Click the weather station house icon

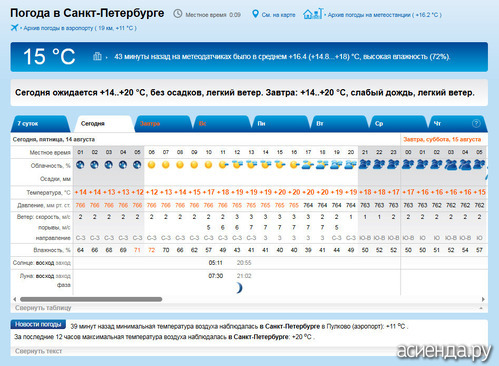click(x=313, y=14)
